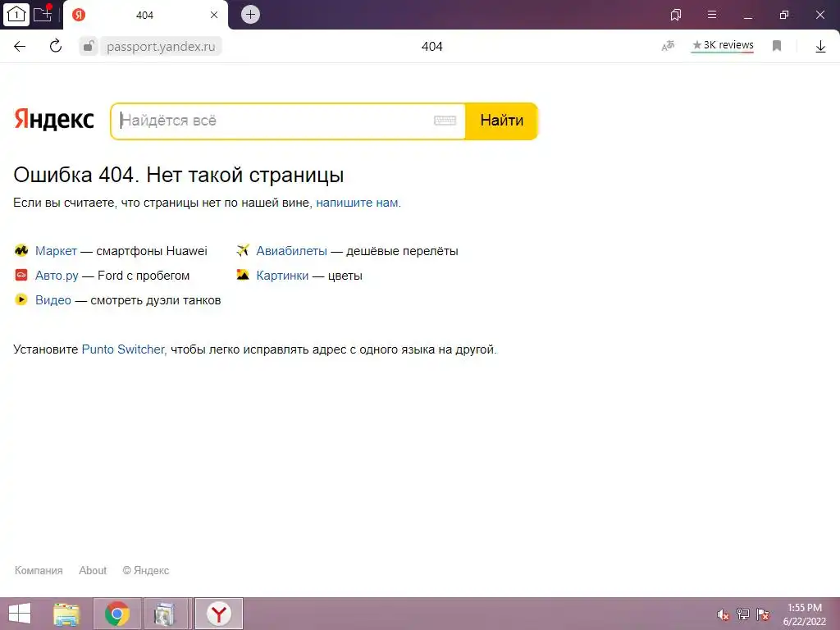
Task: Click the site security lock icon
Action: pos(89,47)
